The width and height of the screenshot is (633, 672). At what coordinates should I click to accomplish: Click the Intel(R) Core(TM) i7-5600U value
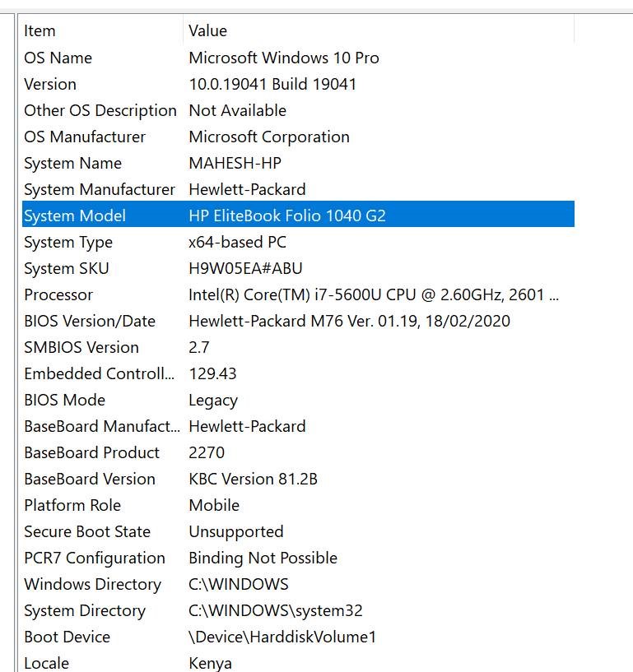pyautogui.click(x=374, y=295)
